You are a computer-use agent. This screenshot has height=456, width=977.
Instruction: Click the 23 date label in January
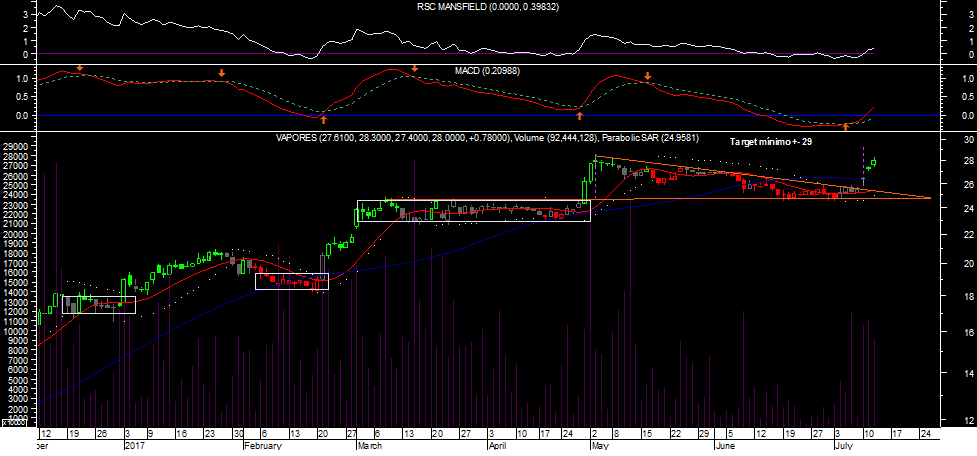[x=210, y=434]
